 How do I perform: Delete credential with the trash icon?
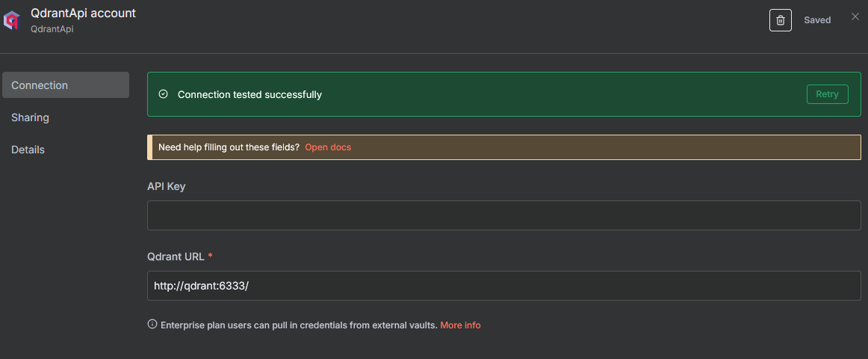(x=781, y=20)
